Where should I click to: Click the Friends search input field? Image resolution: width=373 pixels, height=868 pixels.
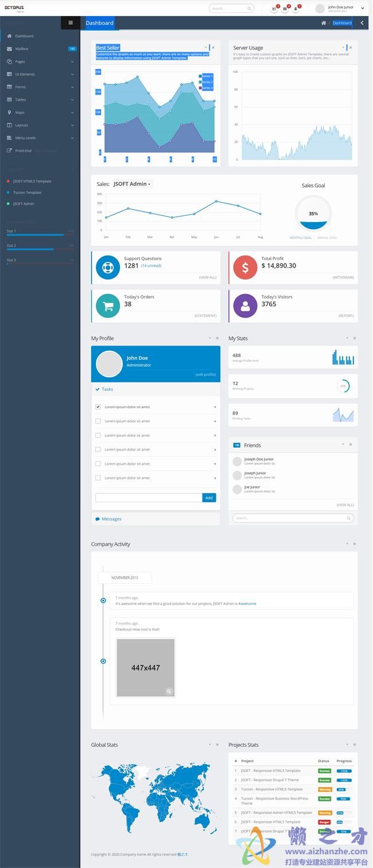pyautogui.click(x=290, y=518)
